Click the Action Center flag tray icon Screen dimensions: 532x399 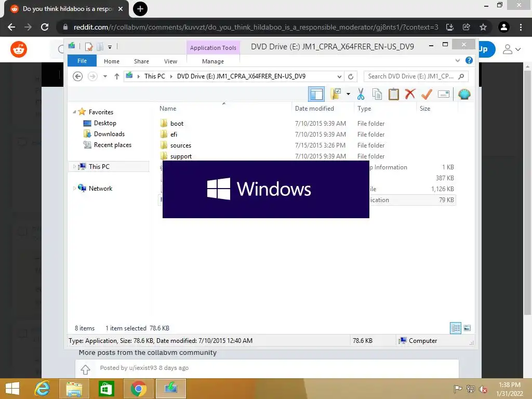[x=458, y=389]
